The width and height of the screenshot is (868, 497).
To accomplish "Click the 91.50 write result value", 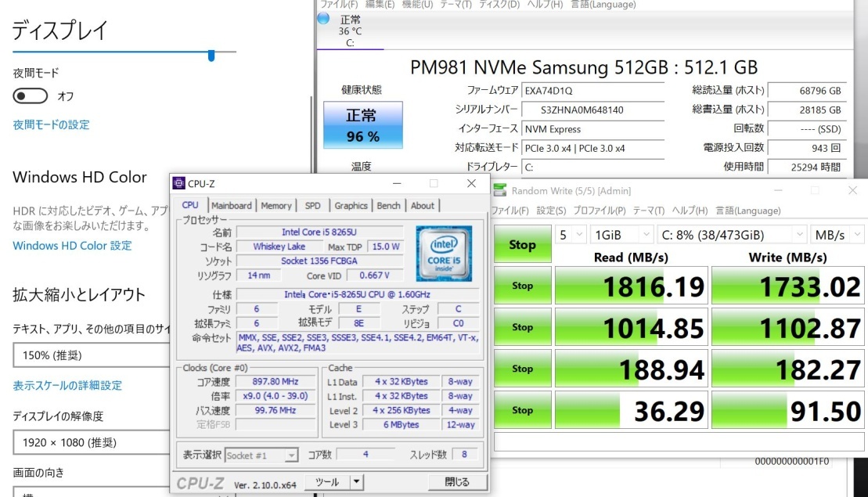I will coord(787,411).
